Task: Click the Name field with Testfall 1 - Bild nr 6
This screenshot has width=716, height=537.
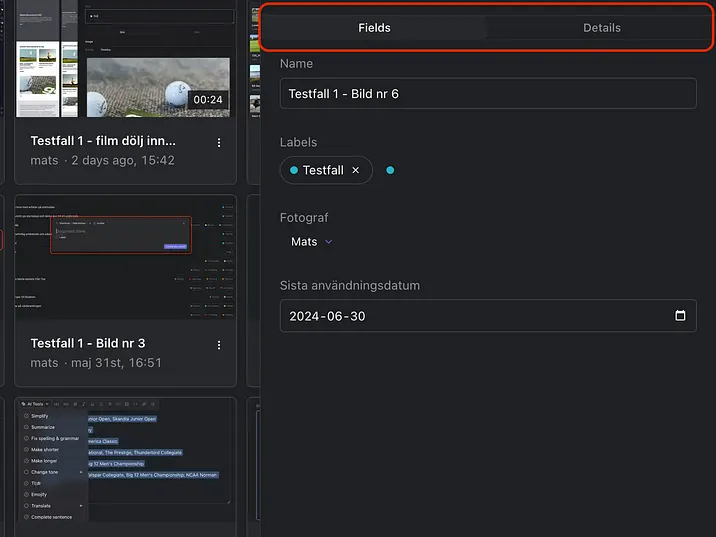Action: tap(487, 94)
